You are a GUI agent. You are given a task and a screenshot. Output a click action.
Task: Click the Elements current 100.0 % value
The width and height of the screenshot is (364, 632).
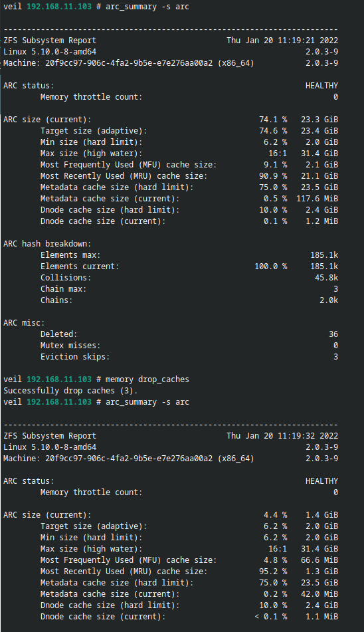click(x=271, y=266)
